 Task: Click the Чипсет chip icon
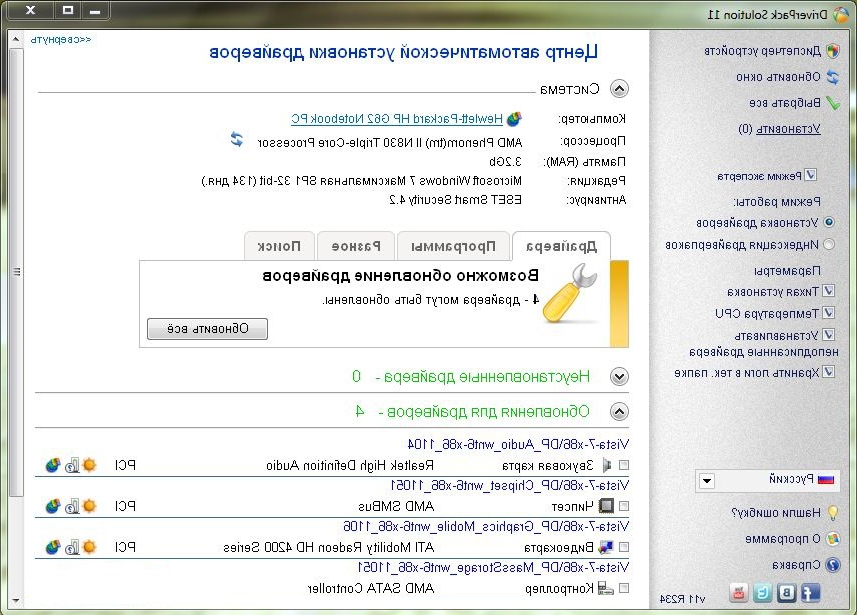(606, 506)
